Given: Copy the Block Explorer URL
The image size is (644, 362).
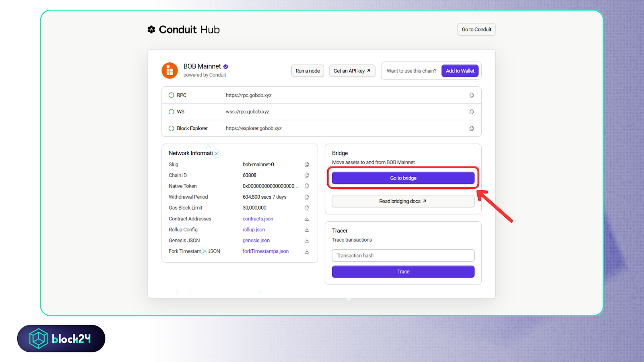Looking at the screenshot, I should (x=471, y=129).
